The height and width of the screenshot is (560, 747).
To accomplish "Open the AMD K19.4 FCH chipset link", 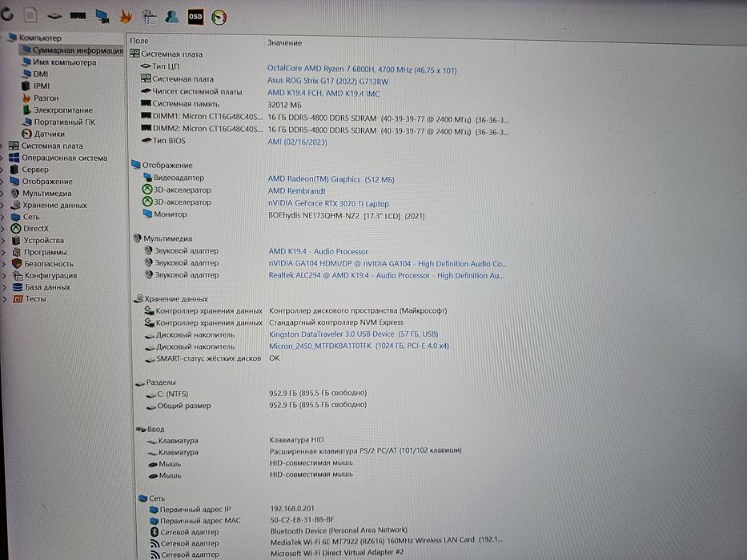I will tap(323, 94).
